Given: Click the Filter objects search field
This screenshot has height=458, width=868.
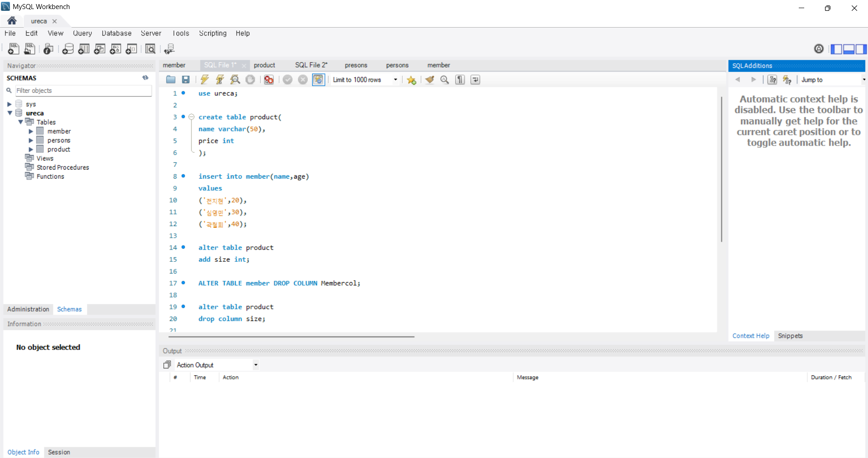Looking at the screenshot, I should [83, 90].
